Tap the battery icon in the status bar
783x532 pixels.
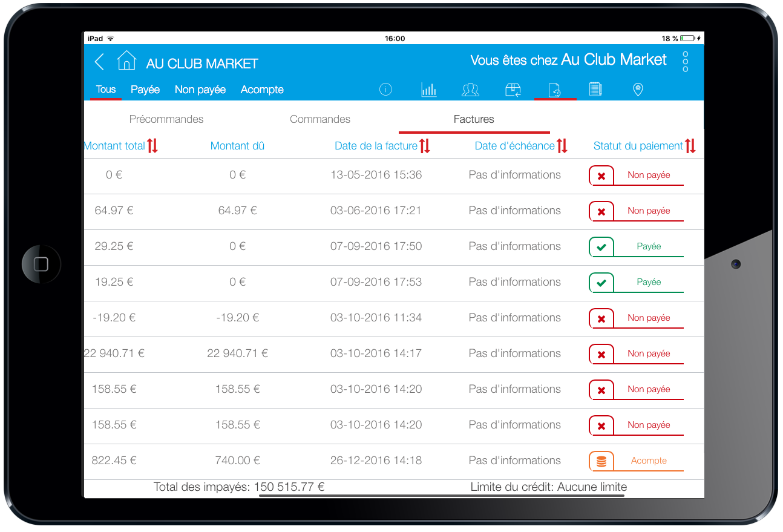coord(687,38)
